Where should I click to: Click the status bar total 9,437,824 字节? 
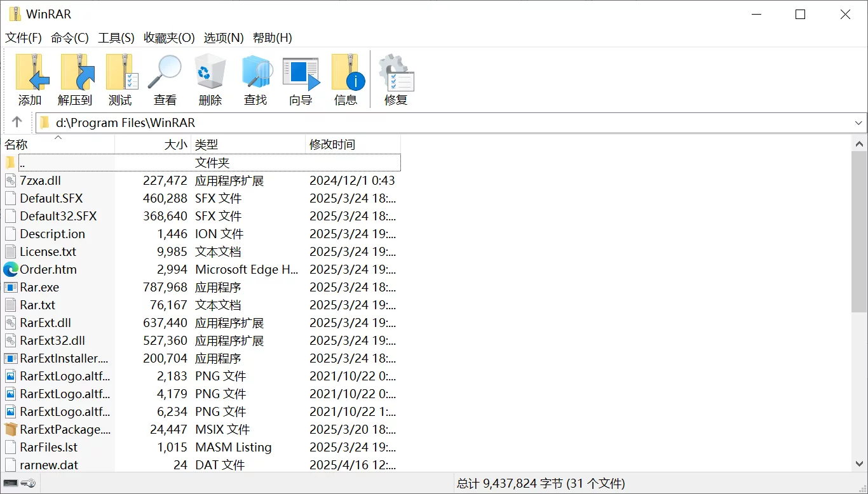(x=541, y=484)
